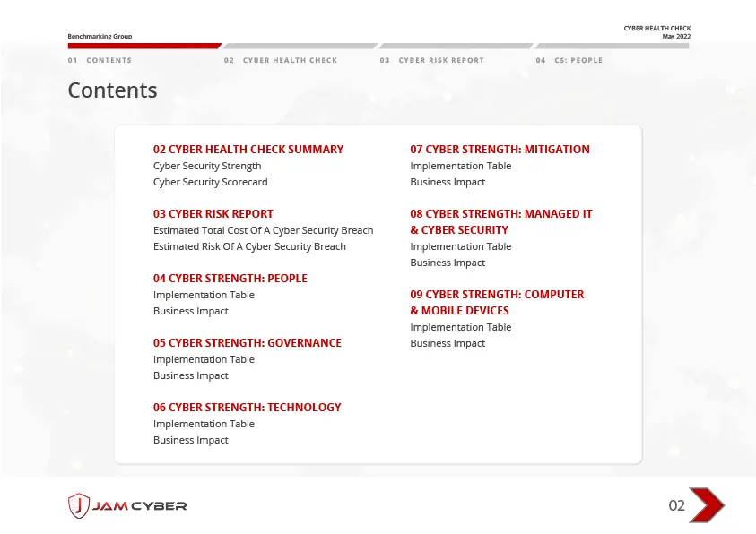Screen dimensions: 756x534
Task: Click Cyber Security Scorecard entry
Action: tap(211, 182)
